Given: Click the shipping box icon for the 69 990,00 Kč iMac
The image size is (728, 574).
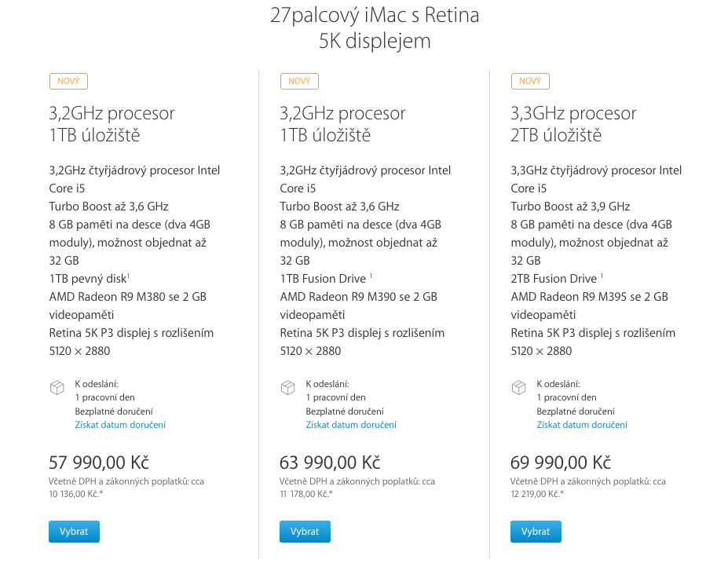Looking at the screenshot, I should tap(518, 388).
